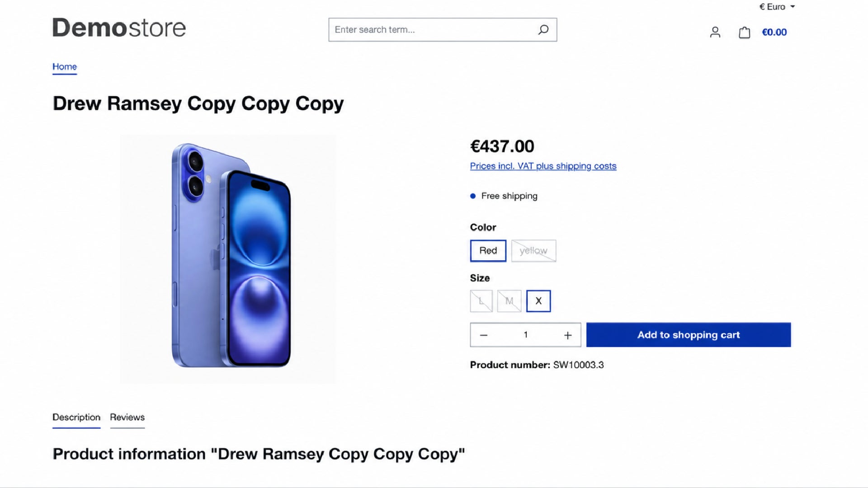Image resolution: width=868 pixels, height=488 pixels.
Task: Go to Home breadcrumb link
Action: pos(65,67)
